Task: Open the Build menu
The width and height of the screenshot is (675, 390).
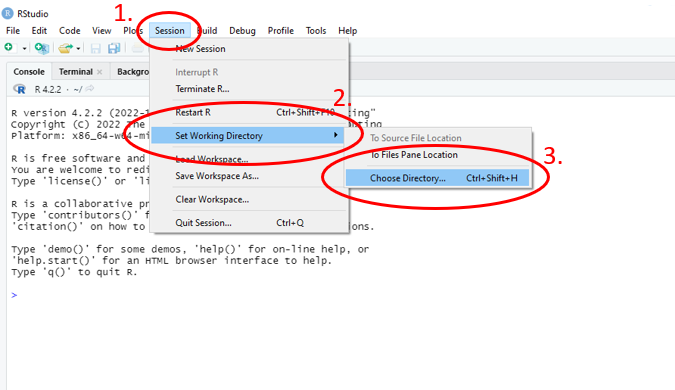Action: 207,31
